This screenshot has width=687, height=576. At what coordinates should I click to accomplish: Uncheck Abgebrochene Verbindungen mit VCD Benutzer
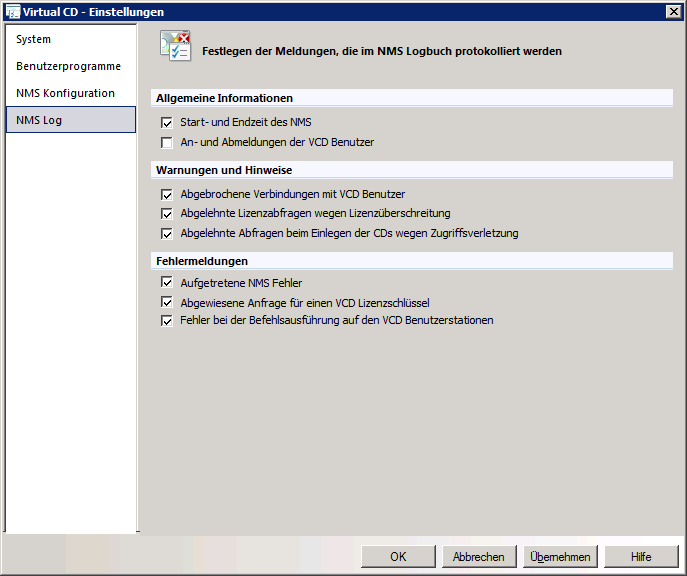(x=166, y=194)
